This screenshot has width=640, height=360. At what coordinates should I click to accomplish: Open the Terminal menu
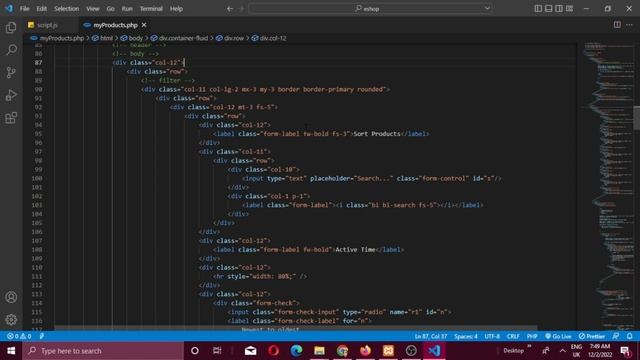coord(151,9)
